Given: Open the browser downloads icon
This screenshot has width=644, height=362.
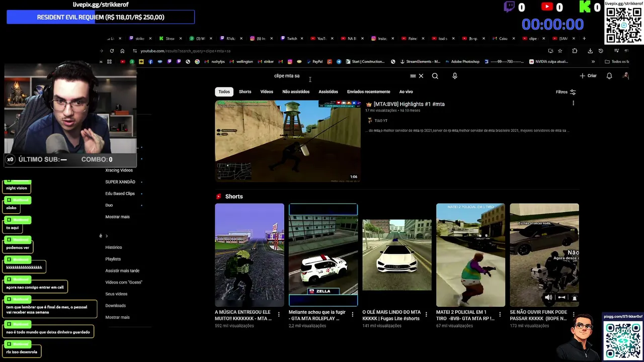Looking at the screenshot, I should point(590,51).
